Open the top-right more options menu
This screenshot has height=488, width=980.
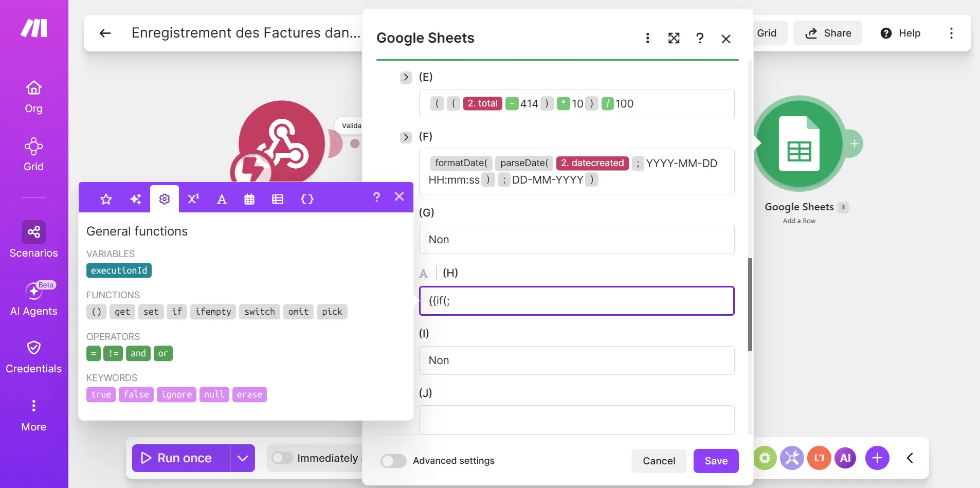[x=951, y=33]
